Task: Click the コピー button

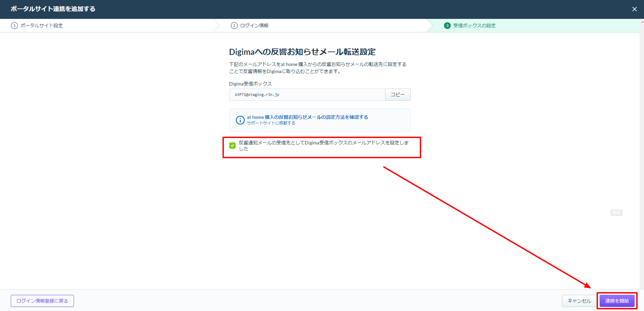Action: (398, 95)
